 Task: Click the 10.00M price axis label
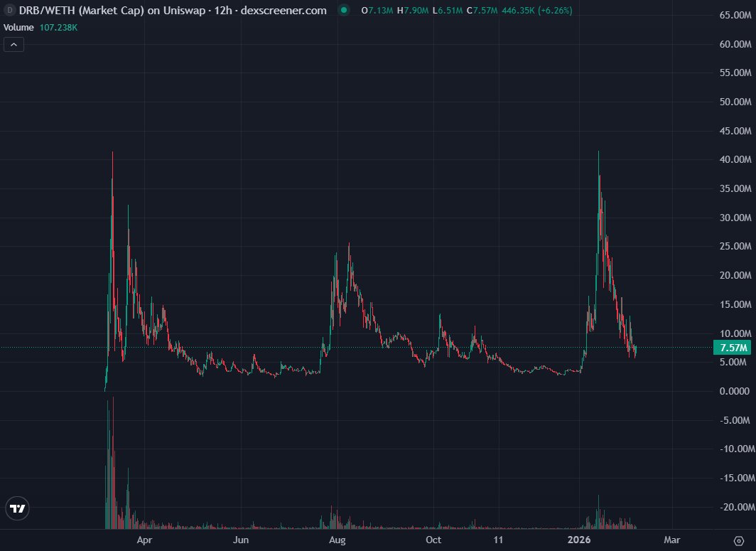pos(735,333)
